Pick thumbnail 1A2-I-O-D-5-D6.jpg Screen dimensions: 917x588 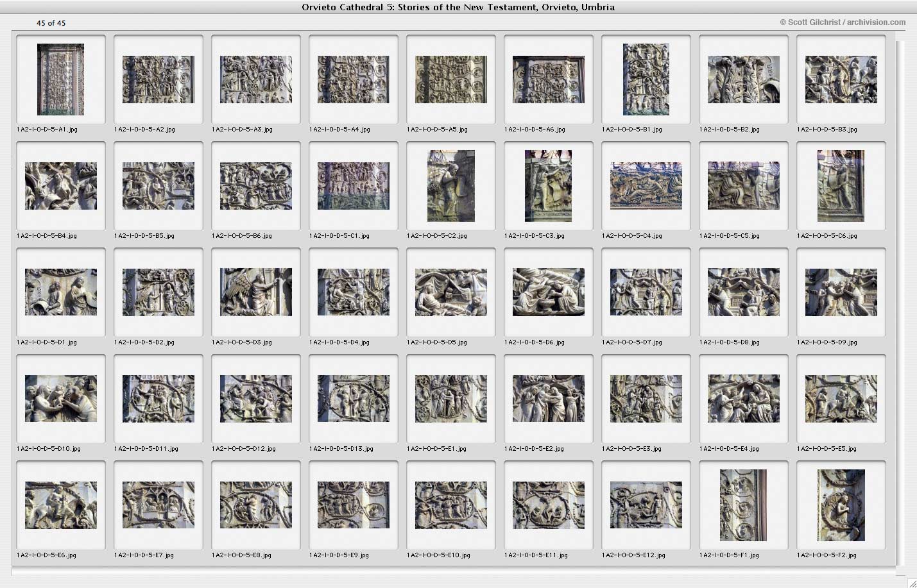549,292
